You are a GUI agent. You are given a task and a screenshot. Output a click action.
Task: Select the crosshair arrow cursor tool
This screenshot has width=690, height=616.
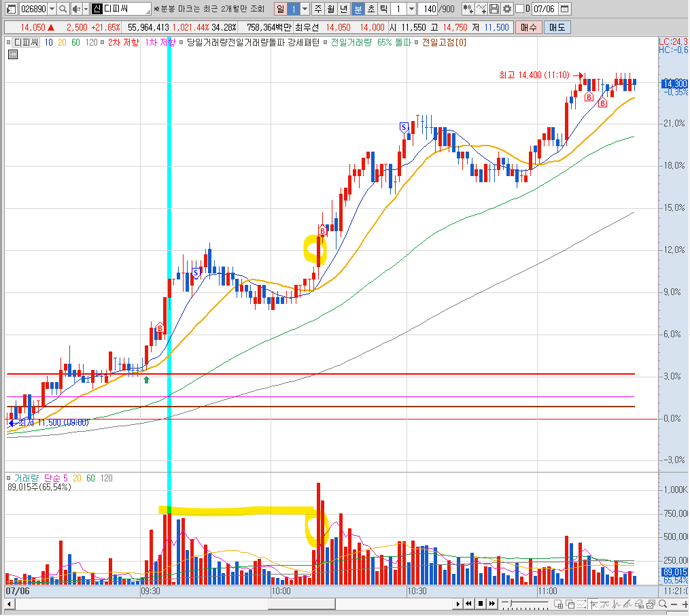[x=593, y=604]
